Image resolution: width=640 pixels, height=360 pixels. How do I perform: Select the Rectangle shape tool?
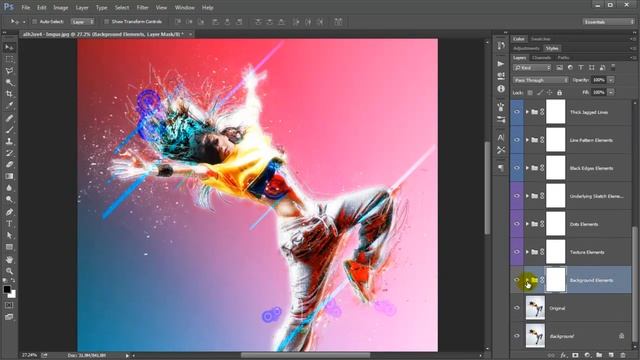[9, 247]
